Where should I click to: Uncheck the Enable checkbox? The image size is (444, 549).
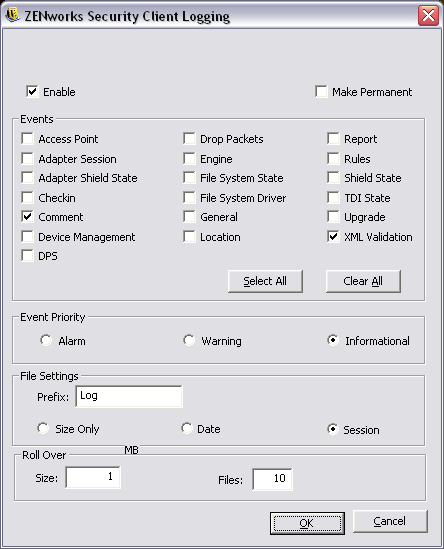(32, 92)
